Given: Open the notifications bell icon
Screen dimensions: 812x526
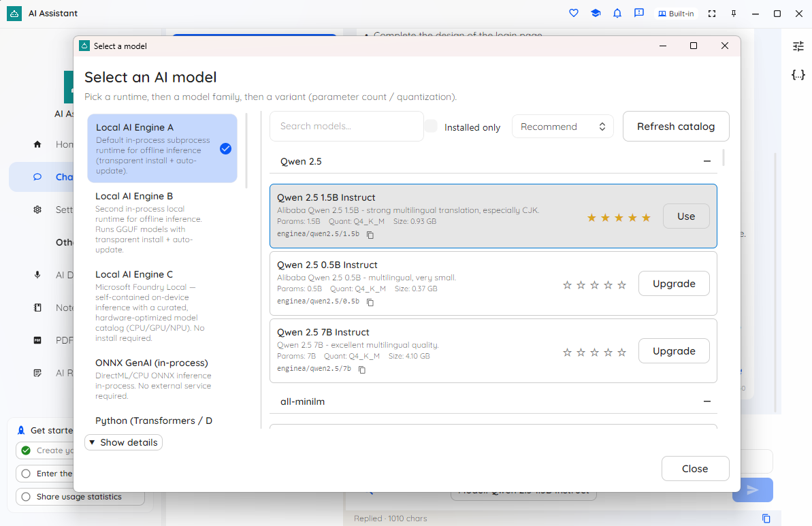Looking at the screenshot, I should pos(617,13).
